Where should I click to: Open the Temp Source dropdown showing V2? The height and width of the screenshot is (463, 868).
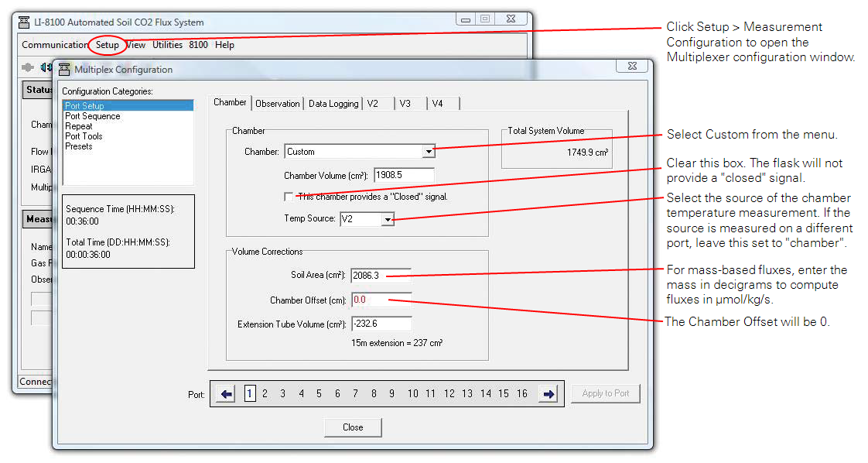point(388,219)
